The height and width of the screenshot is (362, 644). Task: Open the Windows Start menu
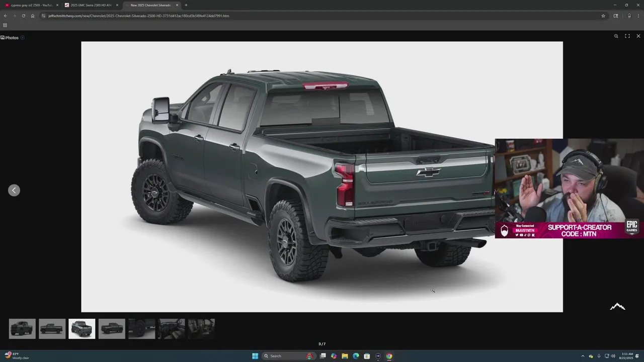coord(255,356)
